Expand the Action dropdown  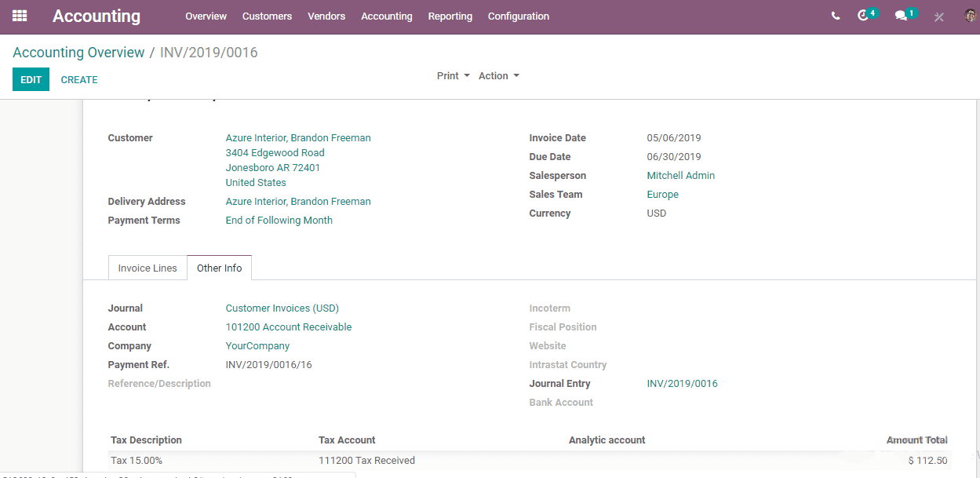[x=499, y=76]
